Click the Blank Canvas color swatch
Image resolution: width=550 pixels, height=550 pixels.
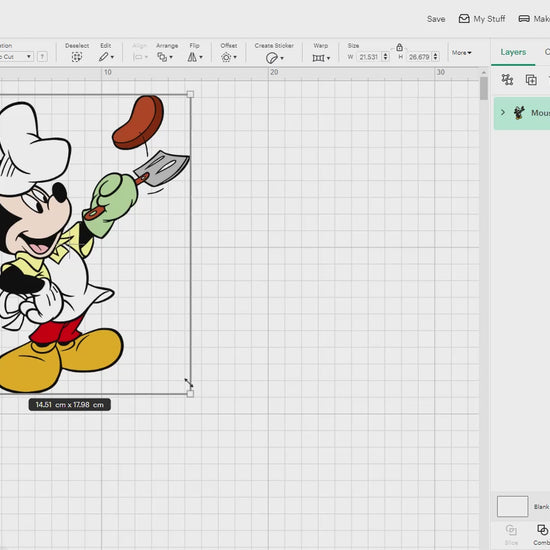tap(512, 506)
